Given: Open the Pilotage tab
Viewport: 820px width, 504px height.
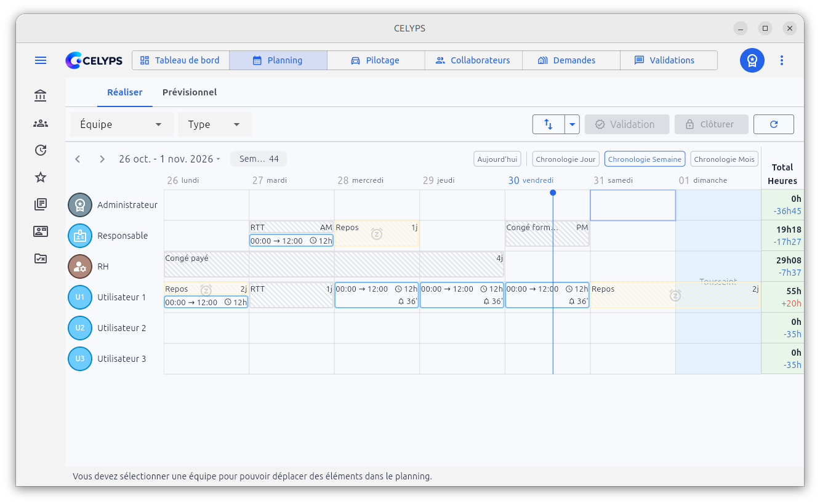Looking at the screenshot, I should (376, 60).
